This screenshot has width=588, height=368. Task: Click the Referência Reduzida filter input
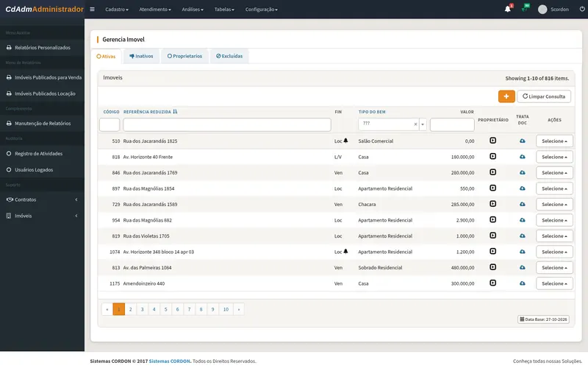point(227,124)
